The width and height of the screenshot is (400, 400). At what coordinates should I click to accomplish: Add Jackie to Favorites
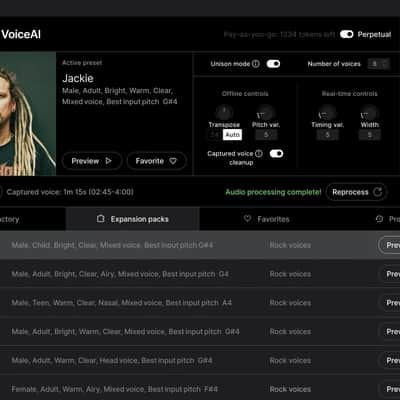point(156,161)
